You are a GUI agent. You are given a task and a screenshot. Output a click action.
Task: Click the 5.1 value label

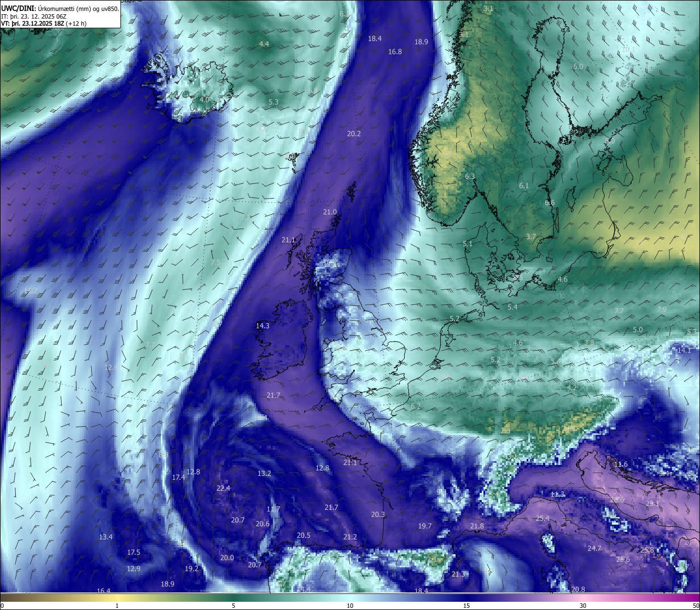pos(467,243)
